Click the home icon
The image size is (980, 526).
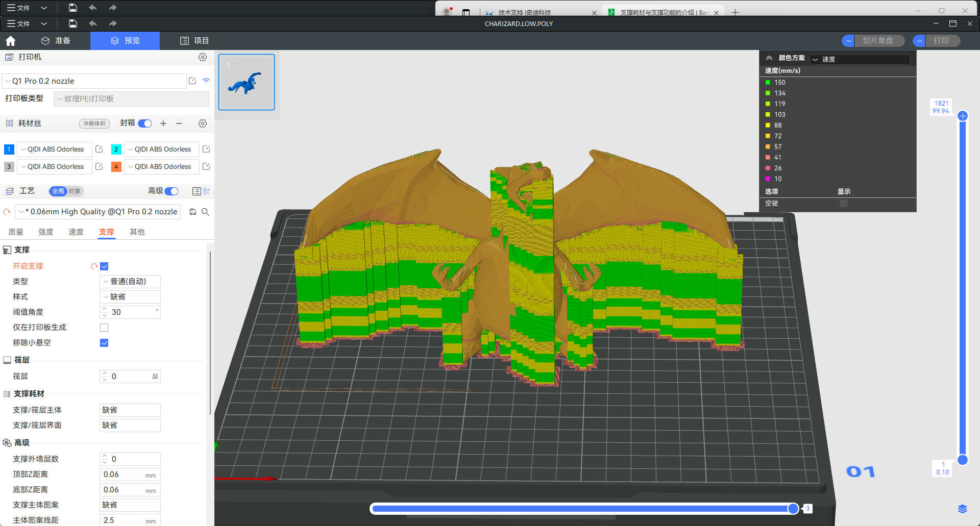coord(11,41)
